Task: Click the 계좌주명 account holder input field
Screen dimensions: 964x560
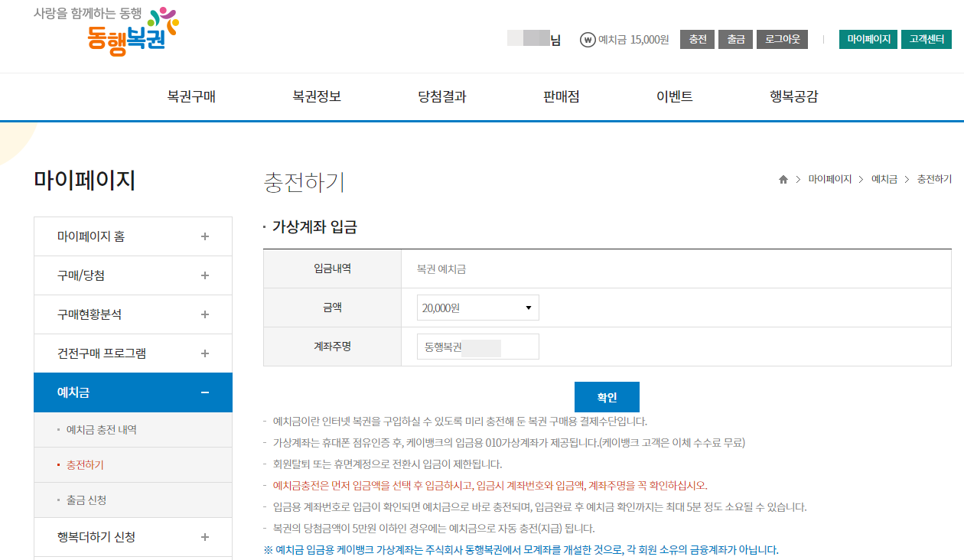Action: point(477,346)
